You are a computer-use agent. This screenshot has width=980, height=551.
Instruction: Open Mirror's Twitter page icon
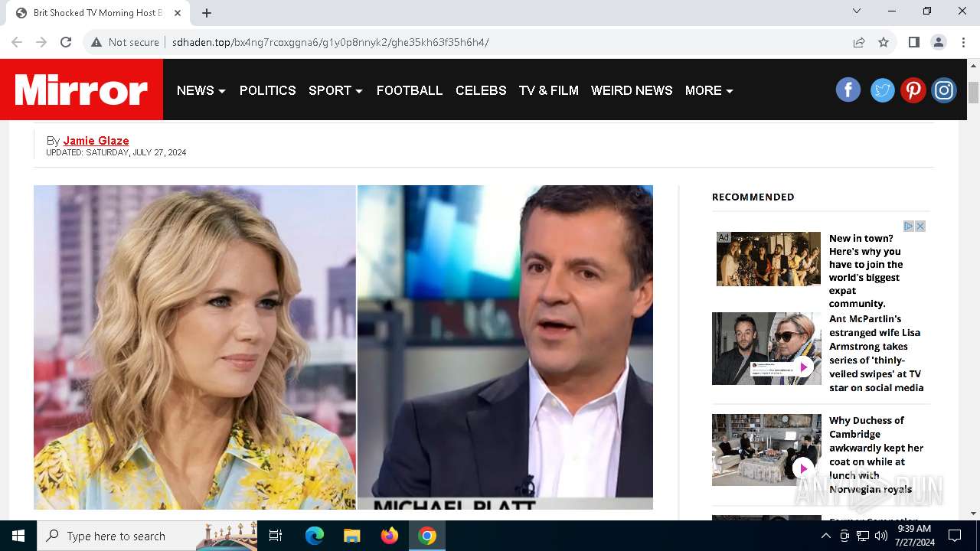pos(882,90)
